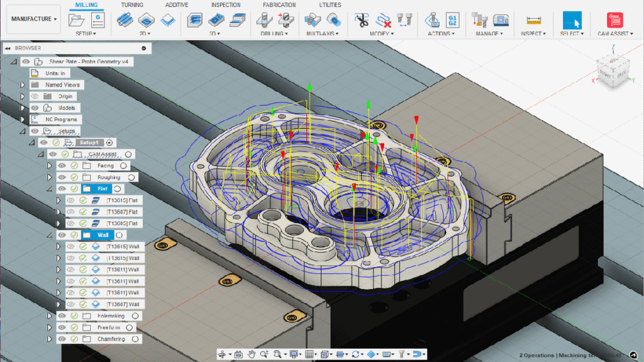This screenshot has height=362, width=644.
Task: Toggle visibility of the Origin folder
Action: pyautogui.click(x=36, y=96)
